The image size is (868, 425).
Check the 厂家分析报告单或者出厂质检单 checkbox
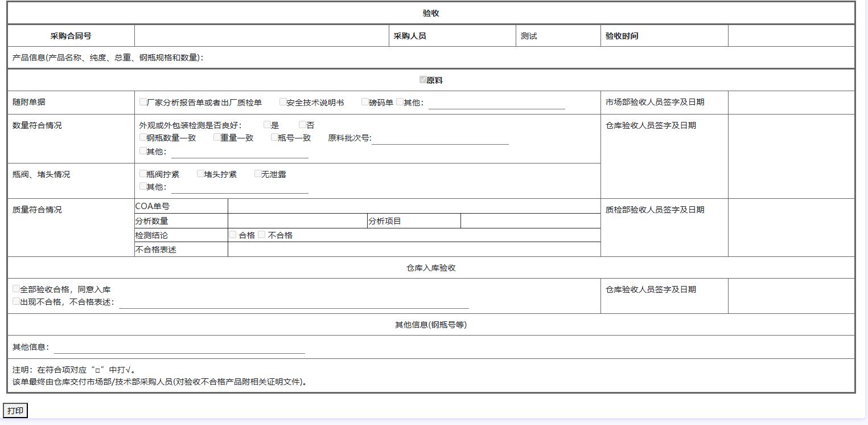point(143,102)
